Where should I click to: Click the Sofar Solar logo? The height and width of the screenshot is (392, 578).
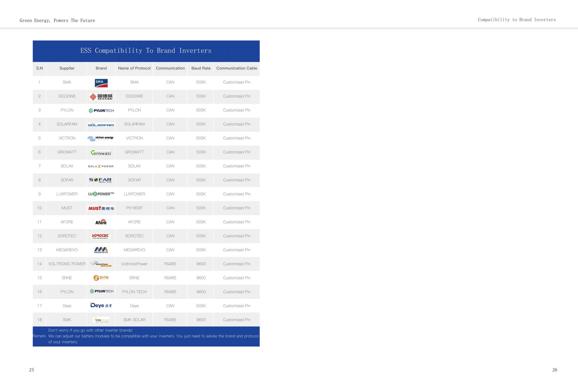pos(100,180)
